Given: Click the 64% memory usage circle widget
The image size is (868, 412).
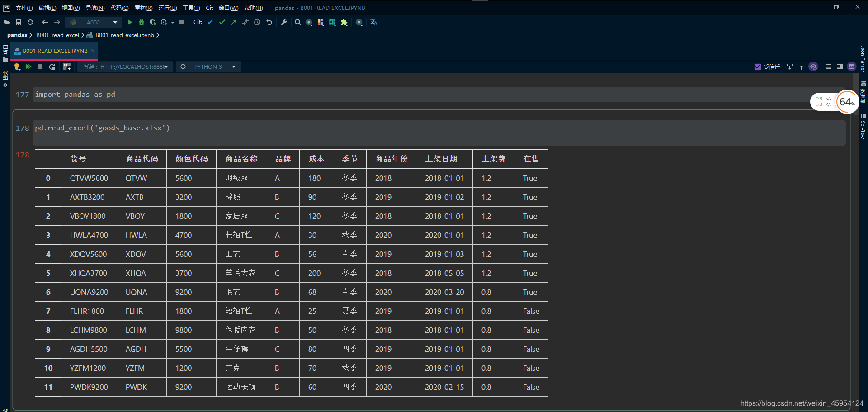Looking at the screenshot, I should [847, 102].
